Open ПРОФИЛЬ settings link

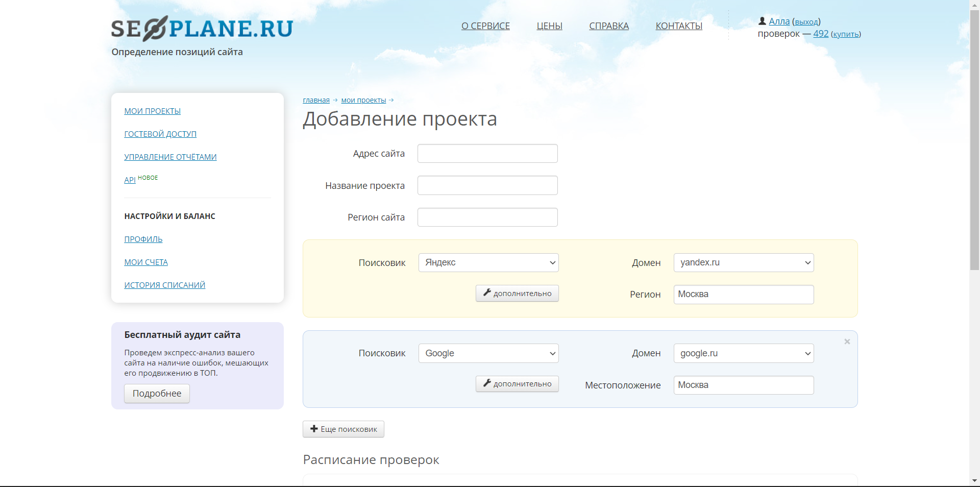coord(143,239)
